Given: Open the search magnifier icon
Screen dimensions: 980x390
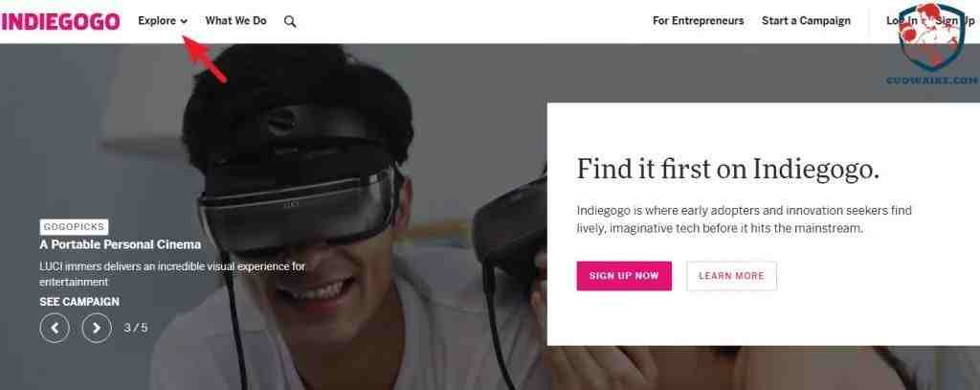Looking at the screenshot, I should pyautogui.click(x=290, y=21).
